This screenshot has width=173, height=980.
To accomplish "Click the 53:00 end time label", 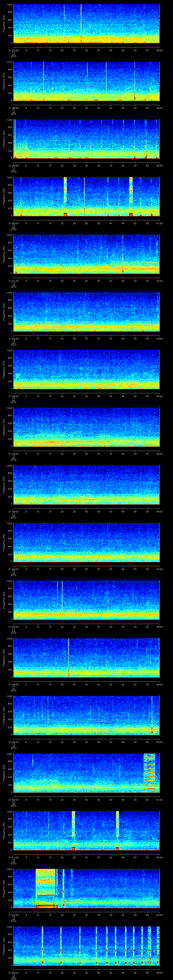I will click(160, 915).
